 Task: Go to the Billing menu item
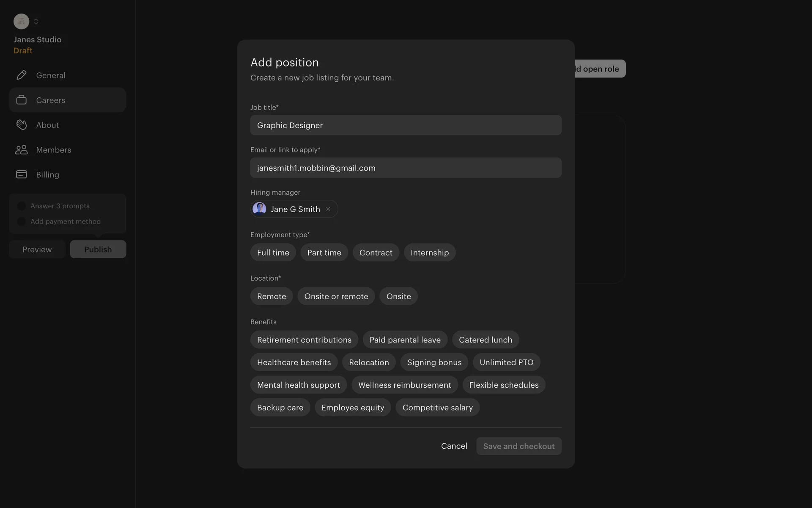point(47,174)
